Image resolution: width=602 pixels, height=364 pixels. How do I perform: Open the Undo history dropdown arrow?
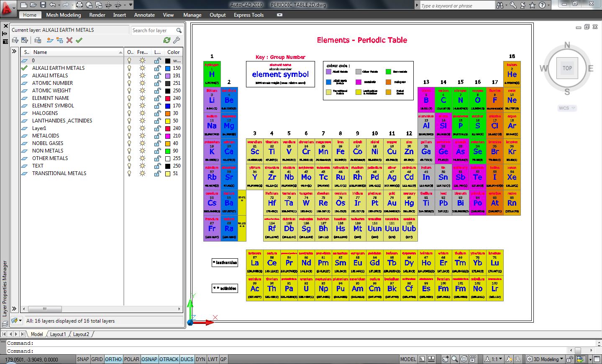pos(59,5)
